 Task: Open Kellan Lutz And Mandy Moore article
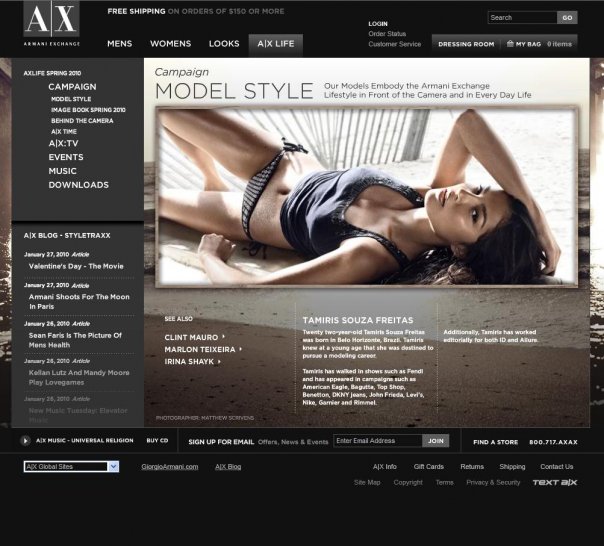click(x=79, y=378)
